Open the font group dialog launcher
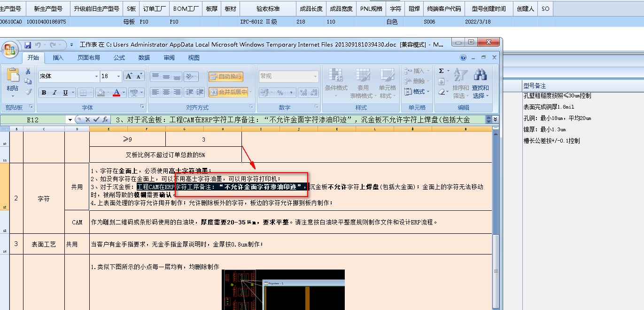The height and width of the screenshot is (310, 644). point(143,107)
